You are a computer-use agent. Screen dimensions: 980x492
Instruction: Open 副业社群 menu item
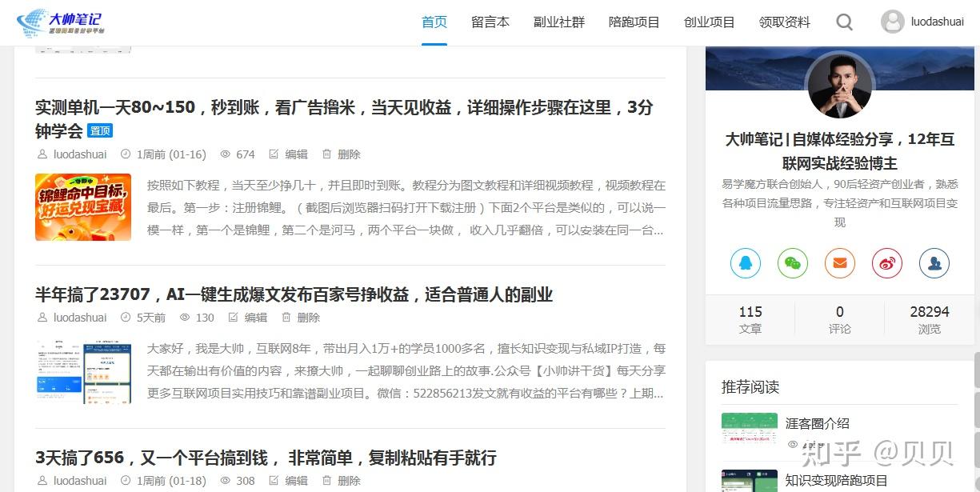point(559,22)
